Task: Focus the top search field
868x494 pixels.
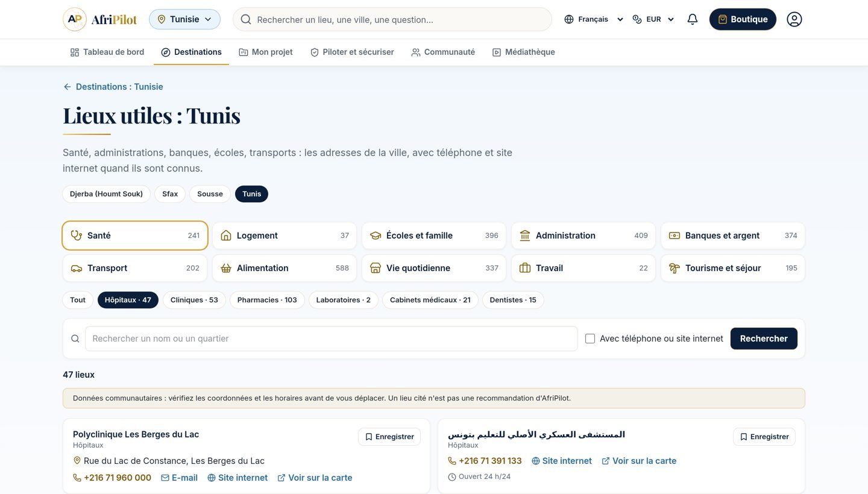Action: pos(392,19)
